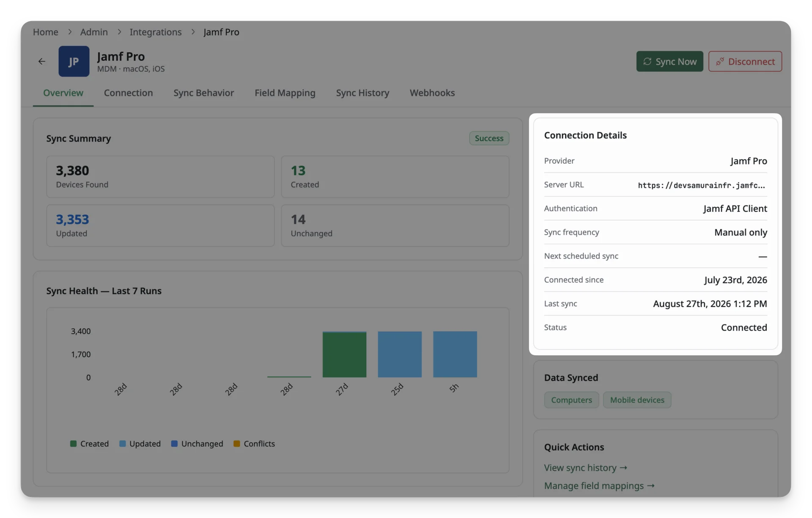Click the Sync Health heading
Screen dimensions: 812x518
pos(104,291)
